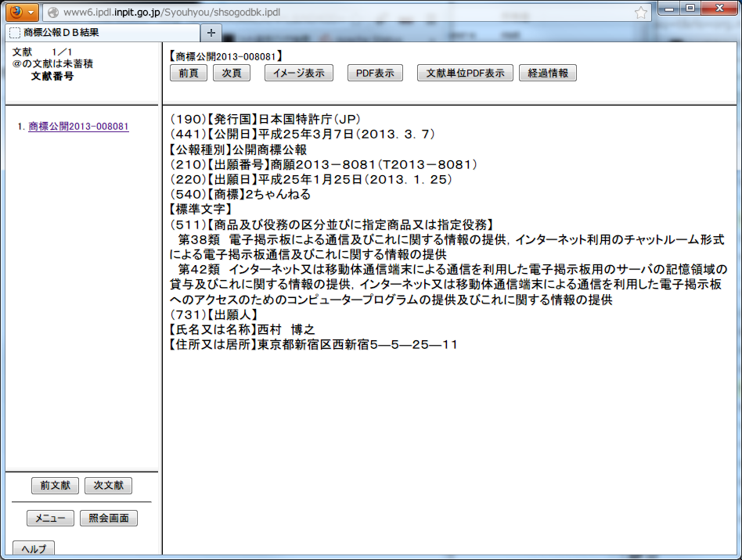Open the イメージ表示 image view
Image resolution: width=742 pixels, height=560 pixels.
(x=298, y=73)
